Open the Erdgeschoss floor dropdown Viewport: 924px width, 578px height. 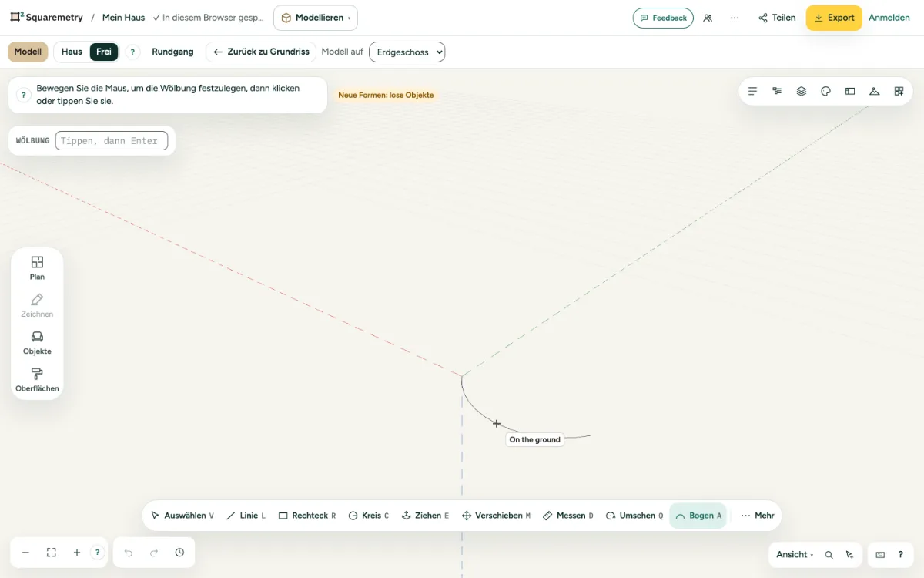[407, 52]
